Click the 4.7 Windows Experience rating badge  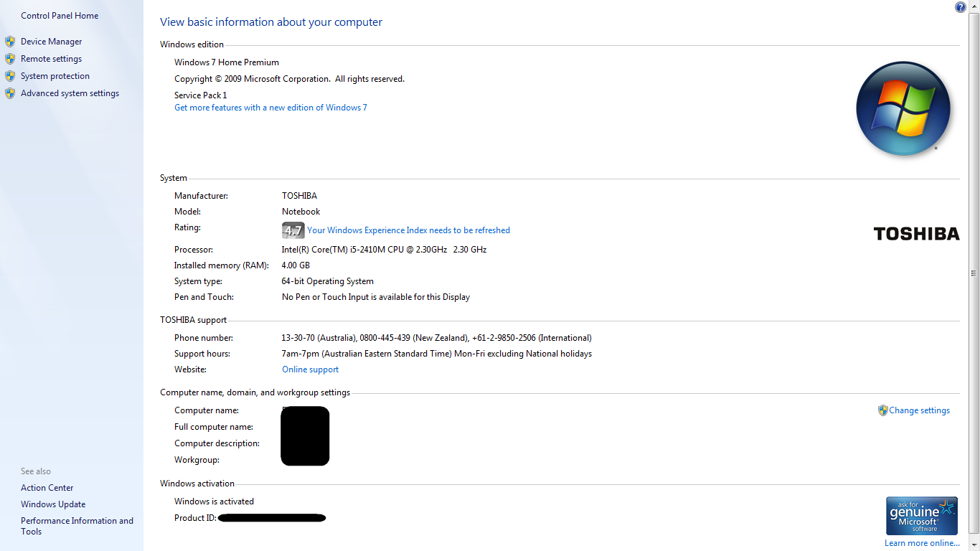pyautogui.click(x=293, y=230)
